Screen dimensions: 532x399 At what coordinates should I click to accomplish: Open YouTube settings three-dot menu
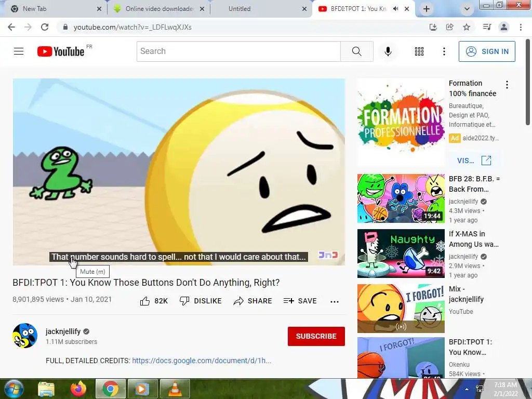pyautogui.click(x=444, y=51)
